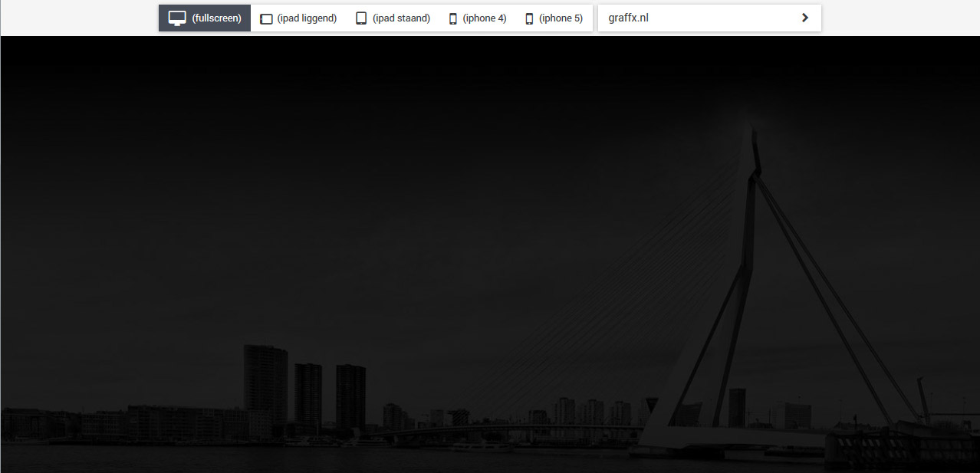Click the landscape tablet icon

[266, 18]
